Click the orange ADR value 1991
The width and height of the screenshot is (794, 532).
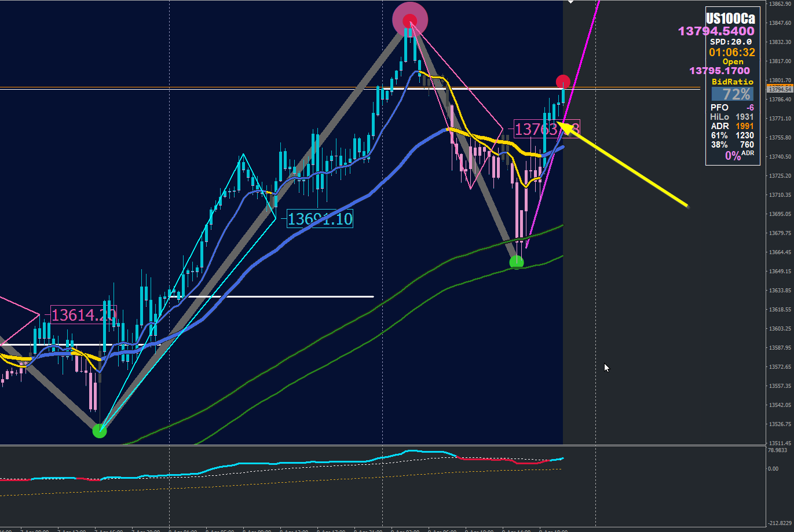coord(745,126)
